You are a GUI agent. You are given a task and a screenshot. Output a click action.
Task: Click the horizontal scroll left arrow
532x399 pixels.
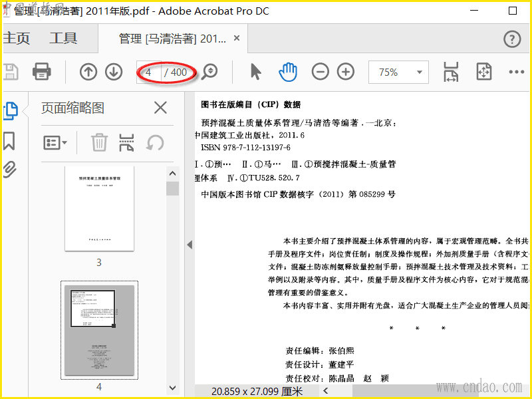[x=326, y=391]
